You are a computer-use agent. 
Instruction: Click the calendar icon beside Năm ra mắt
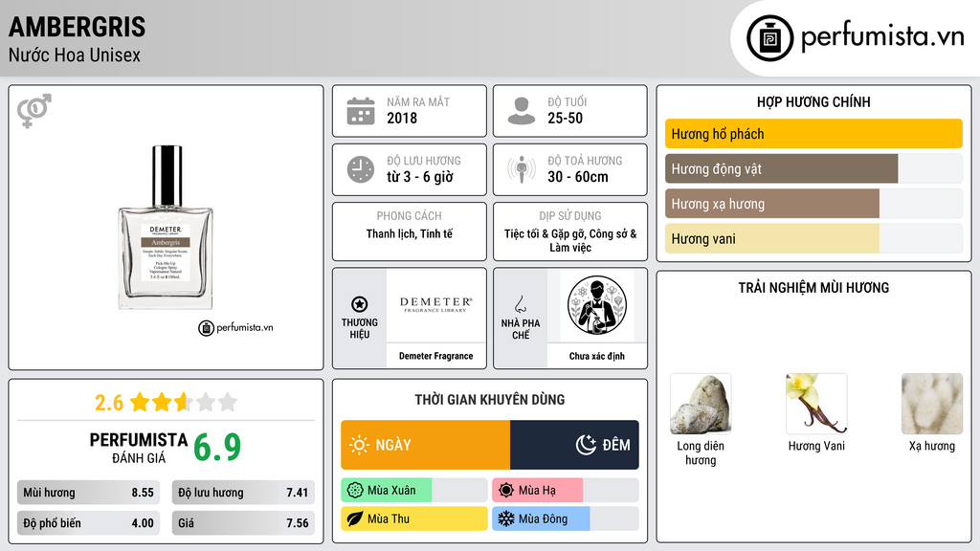pos(361,111)
